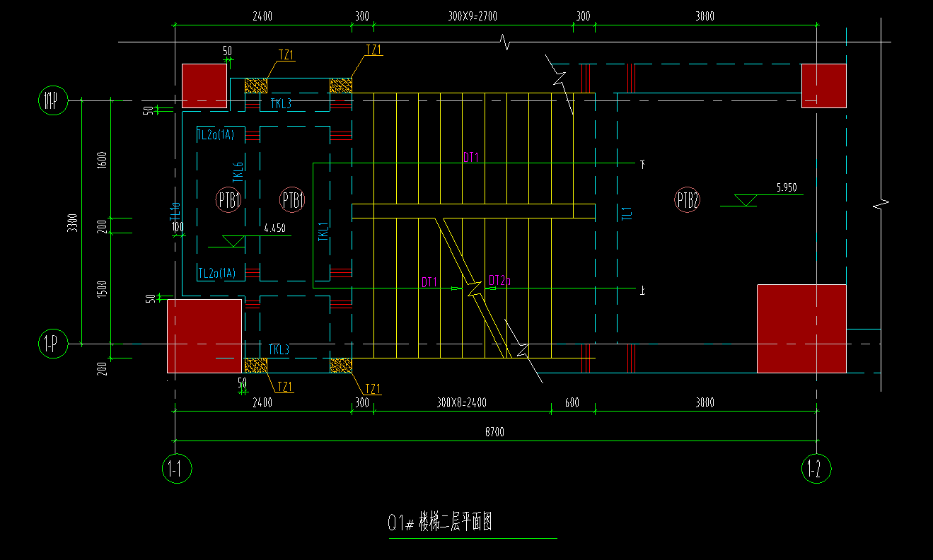Select the TL1 beam label
Viewport: 933px width, 560px height.
626,214
